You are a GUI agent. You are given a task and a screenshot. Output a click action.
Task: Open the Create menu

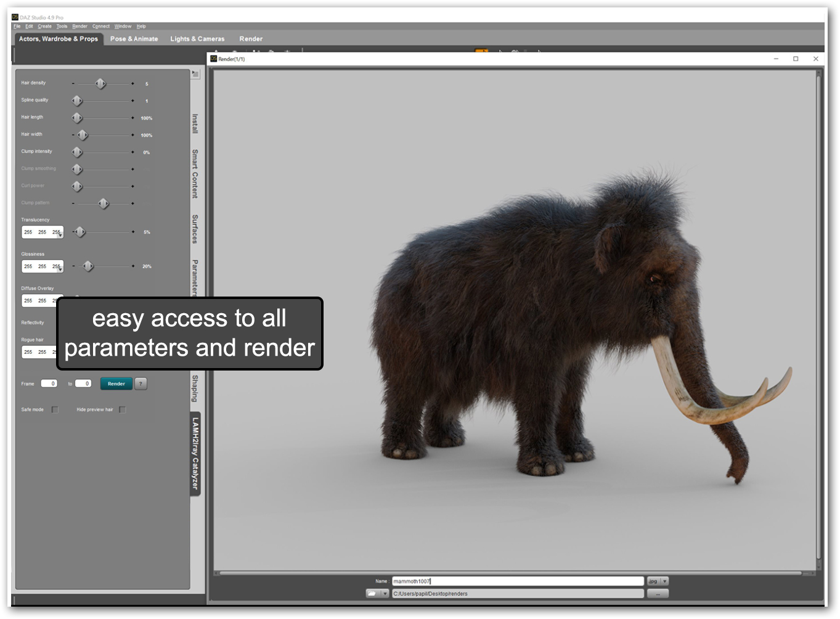pos(44,27)
